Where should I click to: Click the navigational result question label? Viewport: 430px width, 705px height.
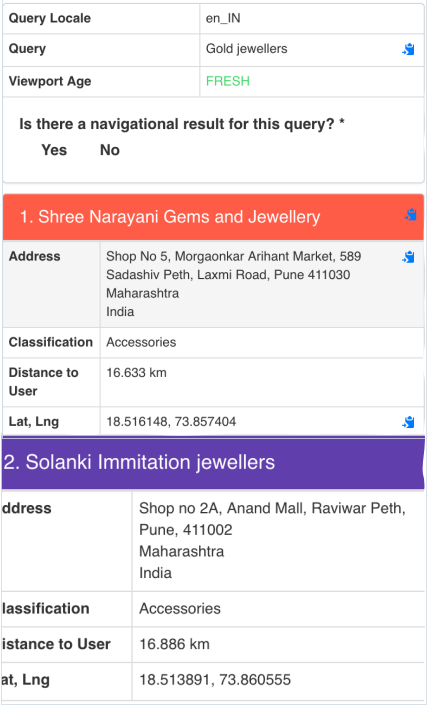182,124
